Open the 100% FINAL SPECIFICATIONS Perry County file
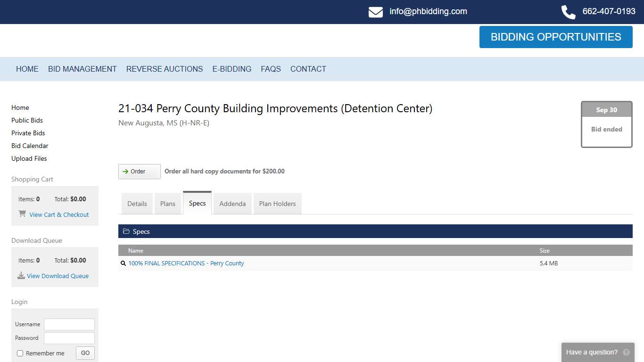This screenshot has width=644, height=362. (x=186, y=263)
